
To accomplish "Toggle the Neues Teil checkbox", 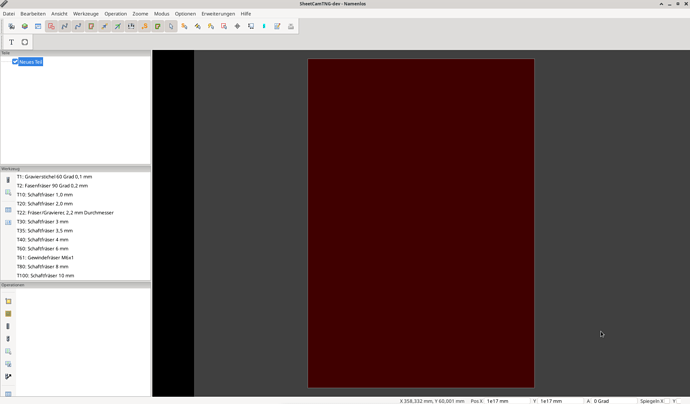I will click(15, 62).
